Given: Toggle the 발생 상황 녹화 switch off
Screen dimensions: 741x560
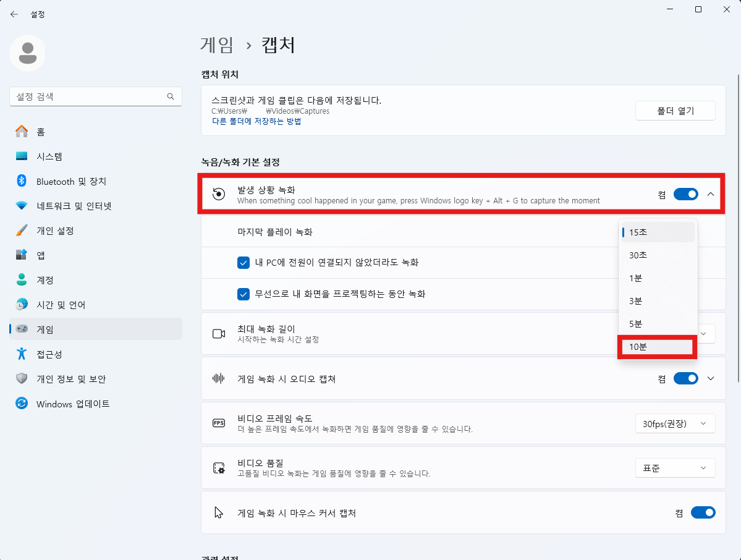Looking at the screenshot, I should click(x=685, y=194).
